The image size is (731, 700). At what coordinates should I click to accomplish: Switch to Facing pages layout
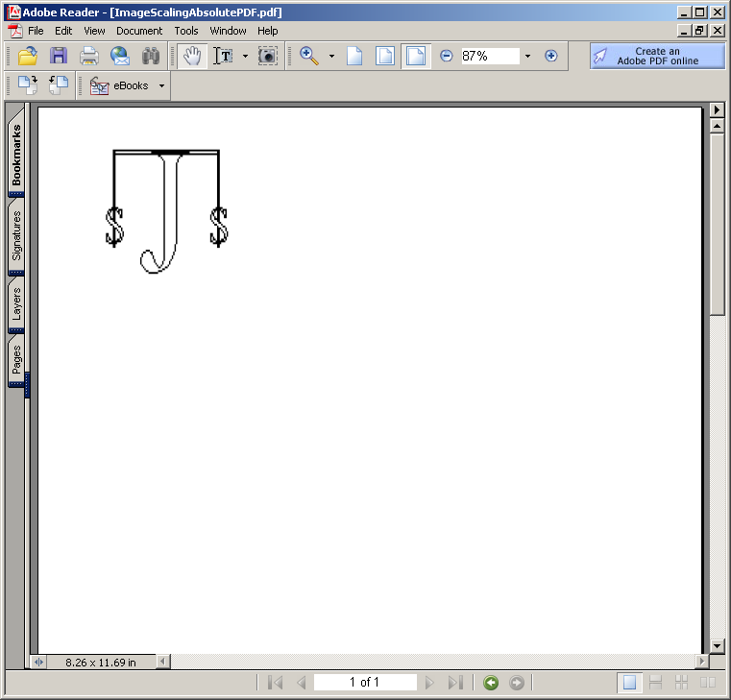pos(708,683)
